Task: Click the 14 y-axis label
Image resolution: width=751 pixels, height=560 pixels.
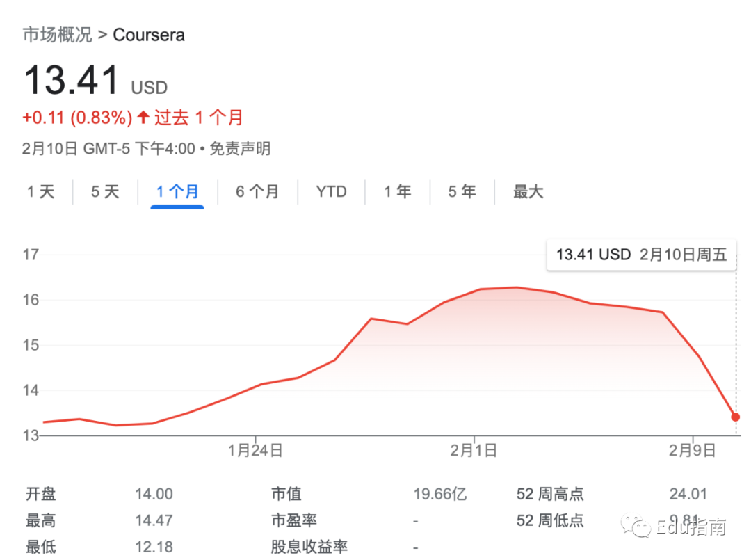Action: [x=31, y=390]
